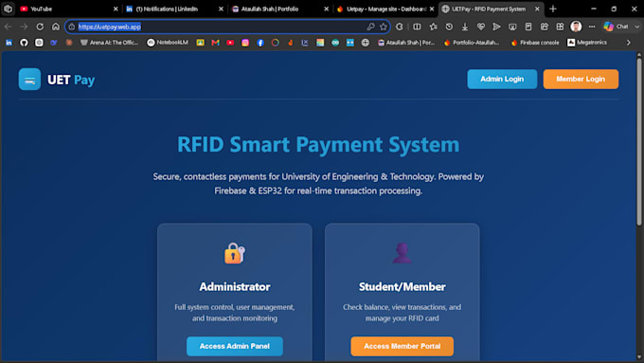644x363 pixels.
Task: Open the YouTube bookmark icon
Action: 230,43
